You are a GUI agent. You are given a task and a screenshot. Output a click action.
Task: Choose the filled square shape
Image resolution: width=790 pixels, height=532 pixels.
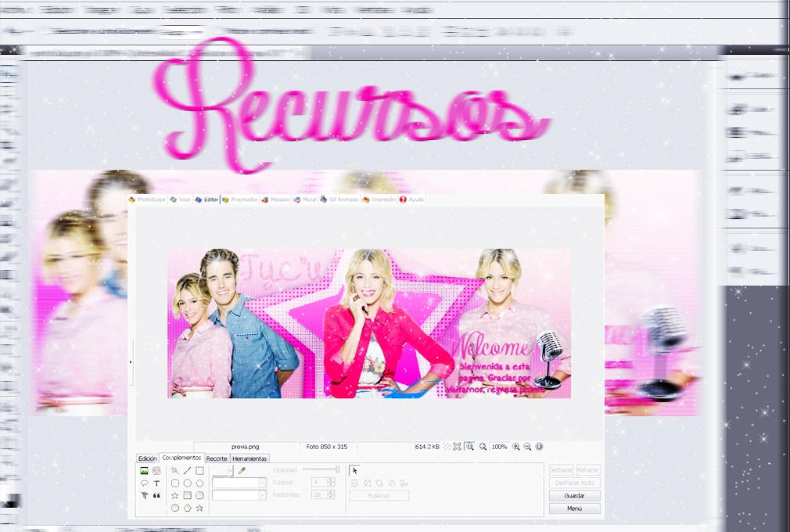[x=188, y=496]
